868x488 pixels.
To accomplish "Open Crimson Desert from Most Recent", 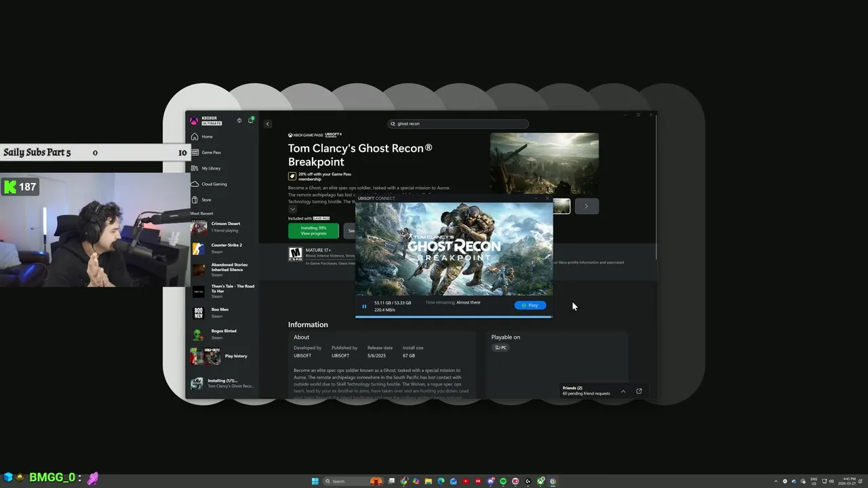I will coord(224,226).
